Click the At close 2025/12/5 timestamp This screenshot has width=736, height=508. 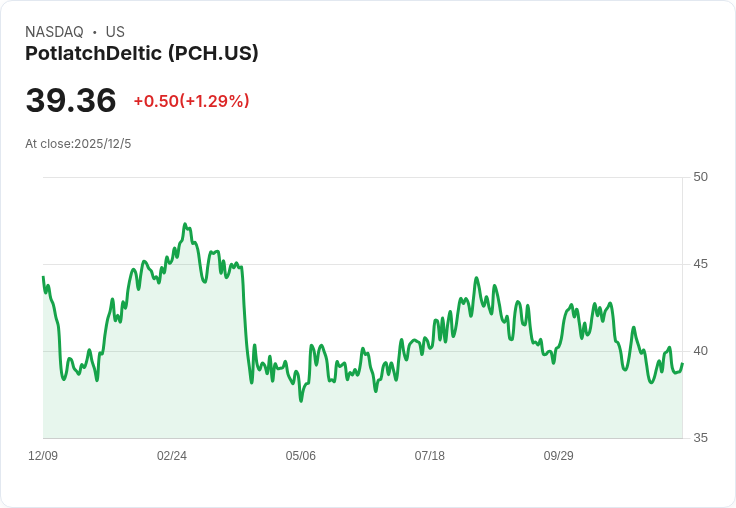[78, 144]
